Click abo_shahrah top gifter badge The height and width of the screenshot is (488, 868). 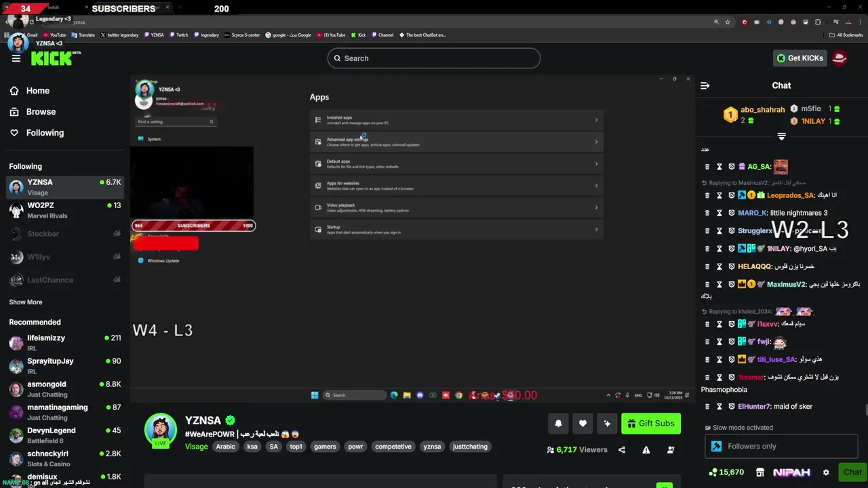730,115
